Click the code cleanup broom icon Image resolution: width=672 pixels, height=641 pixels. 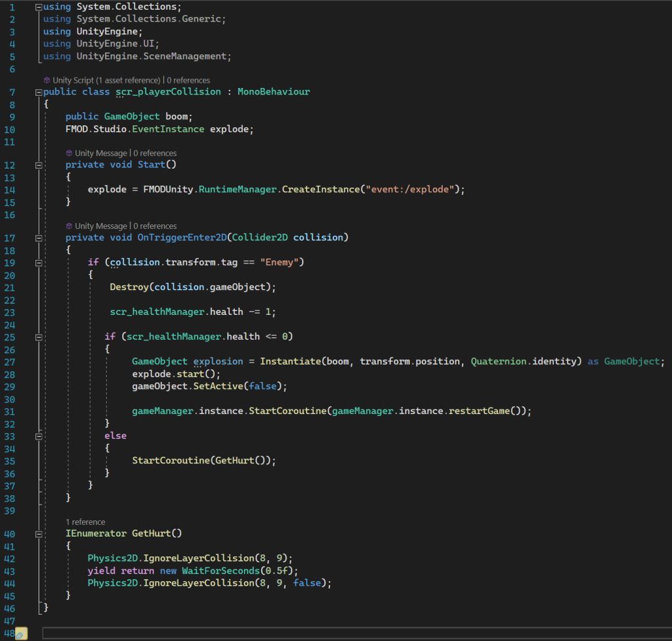(20, 634)
